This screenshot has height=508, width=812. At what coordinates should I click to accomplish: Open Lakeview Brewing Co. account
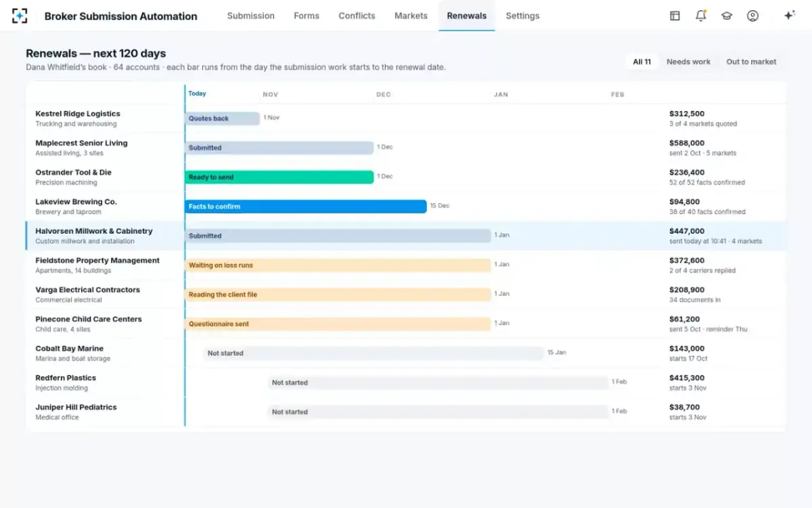76,202
